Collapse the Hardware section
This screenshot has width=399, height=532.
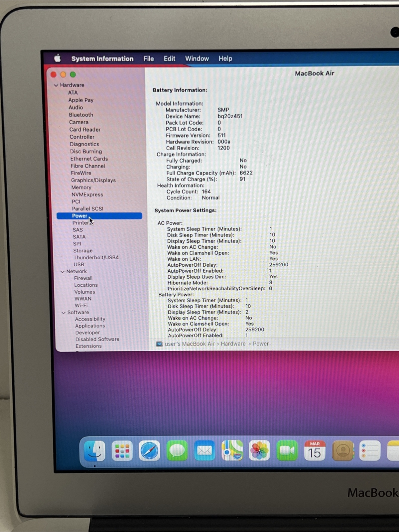tap(56, 85)
